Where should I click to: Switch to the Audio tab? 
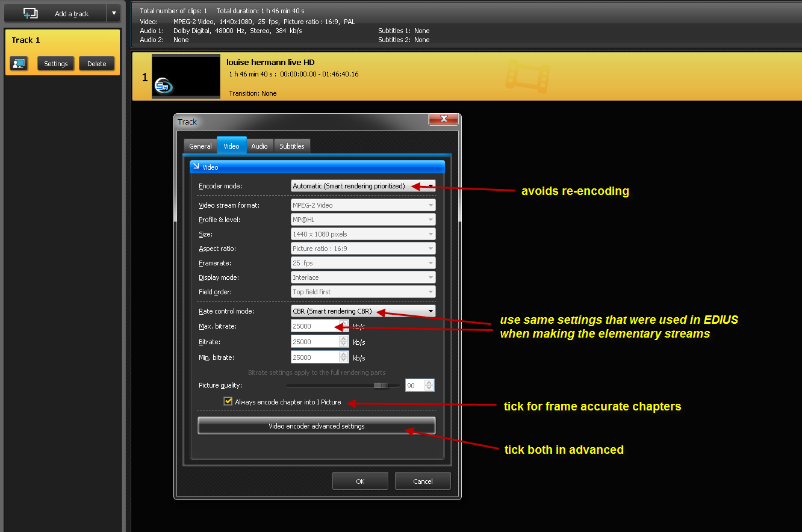[260, 146]
